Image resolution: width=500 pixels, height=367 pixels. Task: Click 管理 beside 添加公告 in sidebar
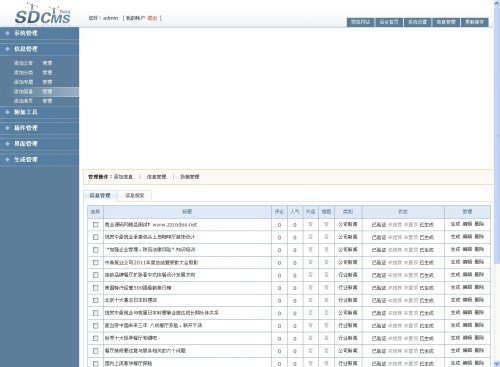(x=47, y=63)
